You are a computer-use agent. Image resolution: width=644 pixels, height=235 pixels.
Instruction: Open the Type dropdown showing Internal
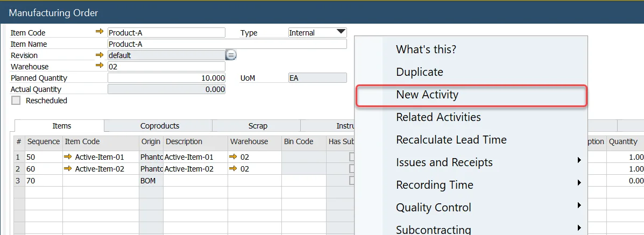coord(341,32)
